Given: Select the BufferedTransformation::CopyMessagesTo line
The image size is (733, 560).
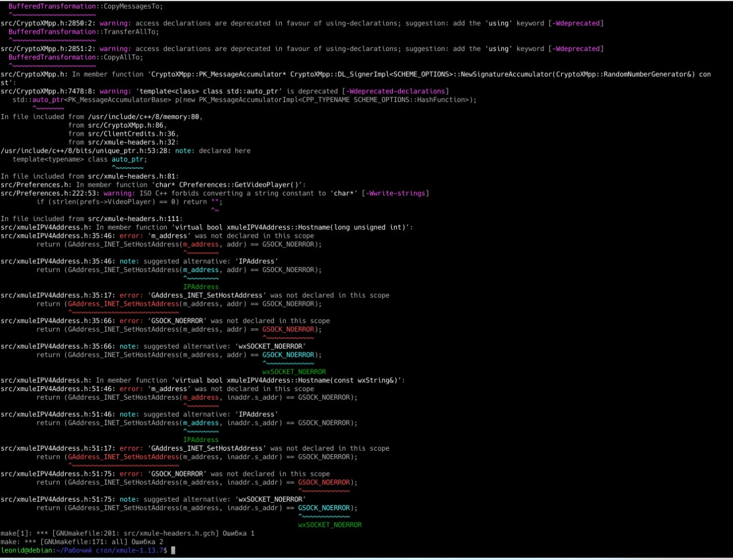Looking at the screenshot, I should coord(85,6).
